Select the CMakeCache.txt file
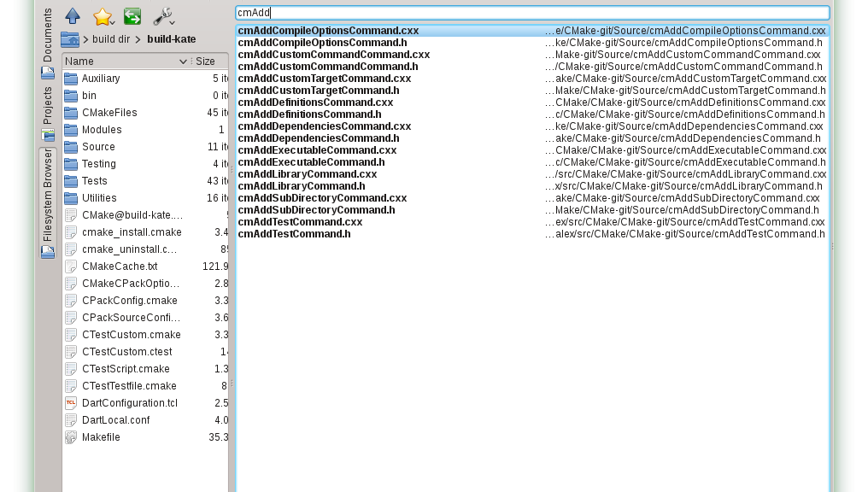This screenshot has height=492, width=868. 119,266
